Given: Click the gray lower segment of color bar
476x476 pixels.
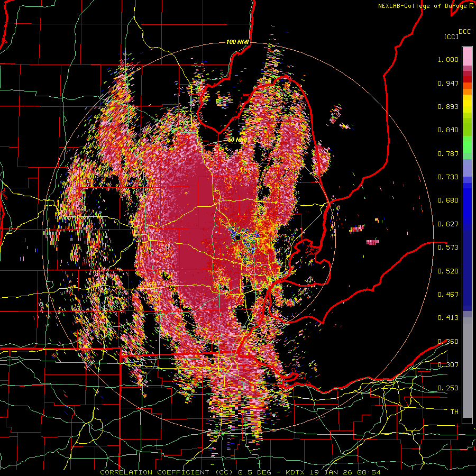Looking at the screenshot, I should 467,368.
